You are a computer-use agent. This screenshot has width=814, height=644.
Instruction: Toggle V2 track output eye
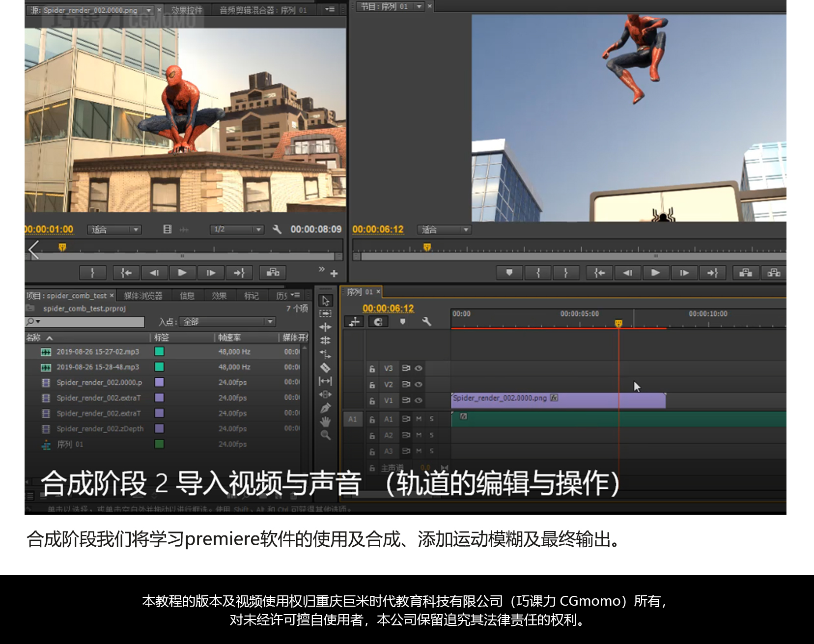419,384
